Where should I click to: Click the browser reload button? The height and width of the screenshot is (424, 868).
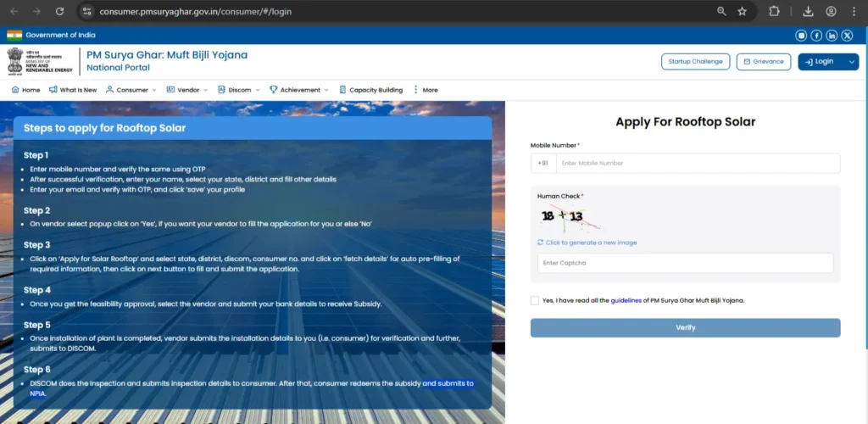pyautogui.click(x=59, y=12)
